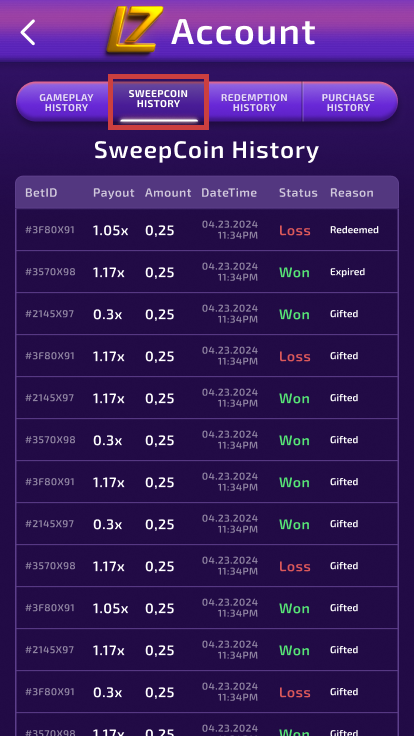This screenshot has width=414, height=736.
Task: Open the BetID in the Redeemed row
Action: [x=50, y=230]
